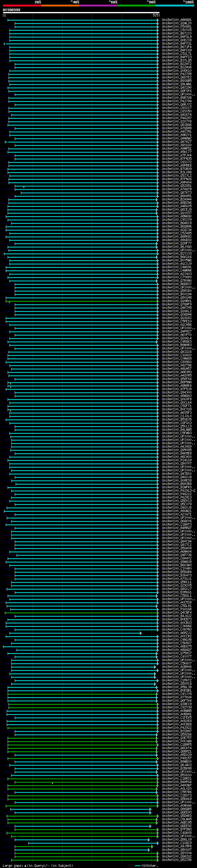Select hit label UniRef100_P24119
Image resolution: width=197 pixels, height=868 pixels.
click(176, 460)
